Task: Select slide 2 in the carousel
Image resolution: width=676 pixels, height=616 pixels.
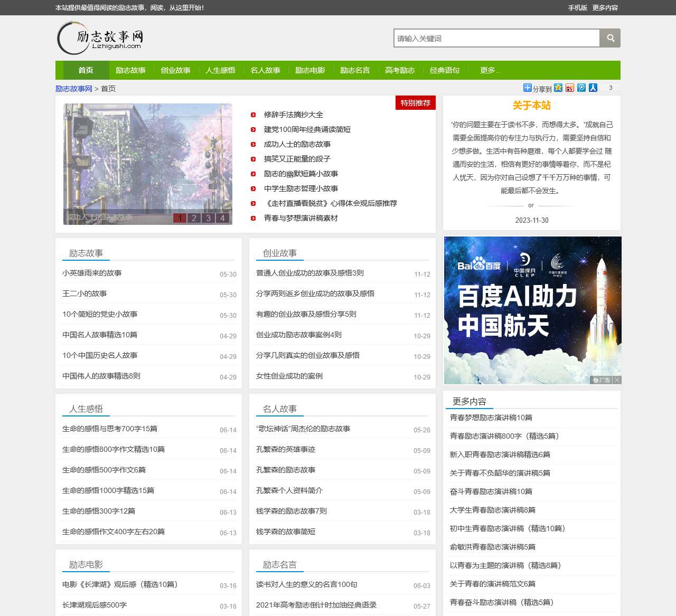Action: coord(194,218)
